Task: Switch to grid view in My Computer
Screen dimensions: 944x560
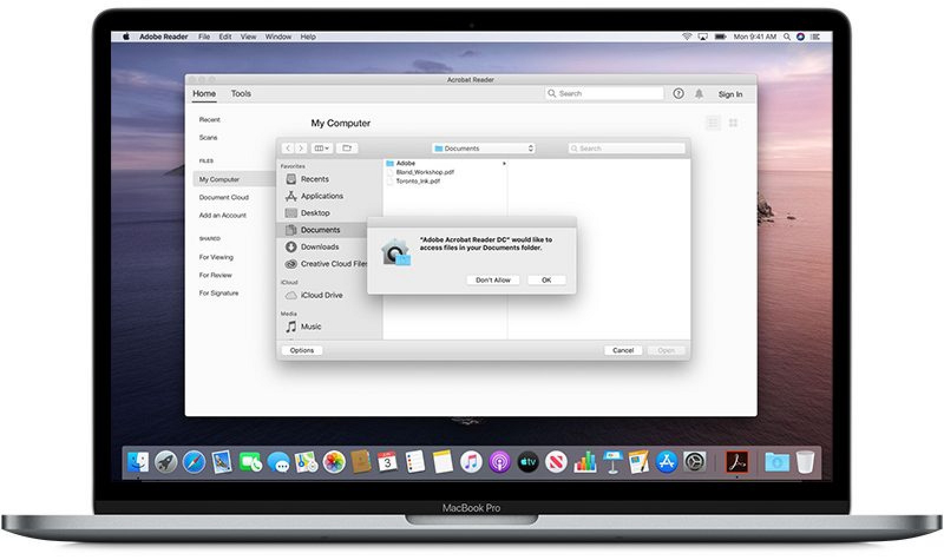Action: pos(733,123)
